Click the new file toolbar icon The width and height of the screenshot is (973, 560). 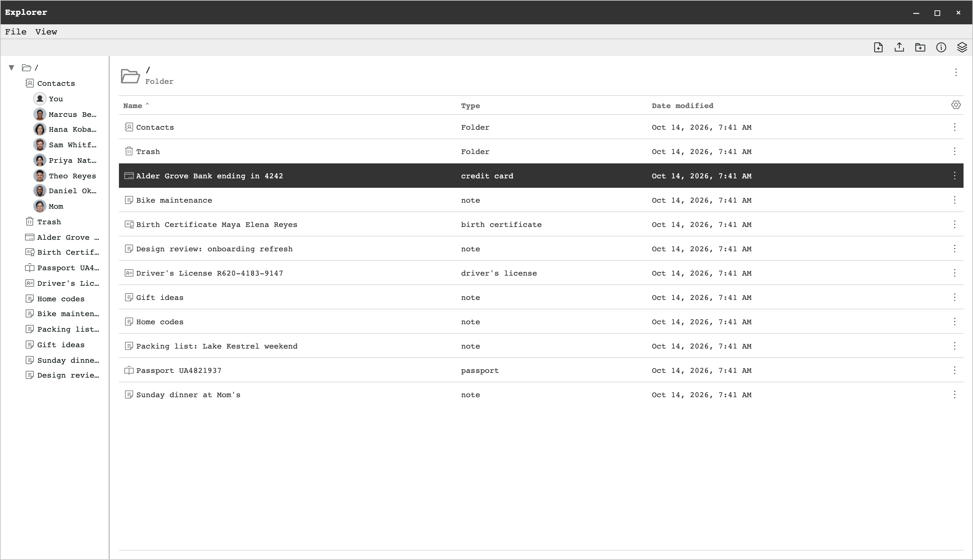878,47
